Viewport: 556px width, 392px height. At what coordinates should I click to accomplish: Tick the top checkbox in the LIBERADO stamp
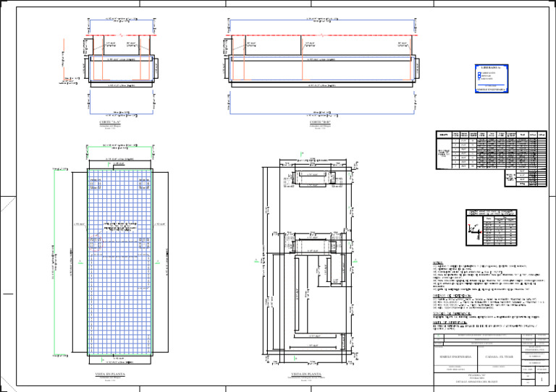[479, 72]
